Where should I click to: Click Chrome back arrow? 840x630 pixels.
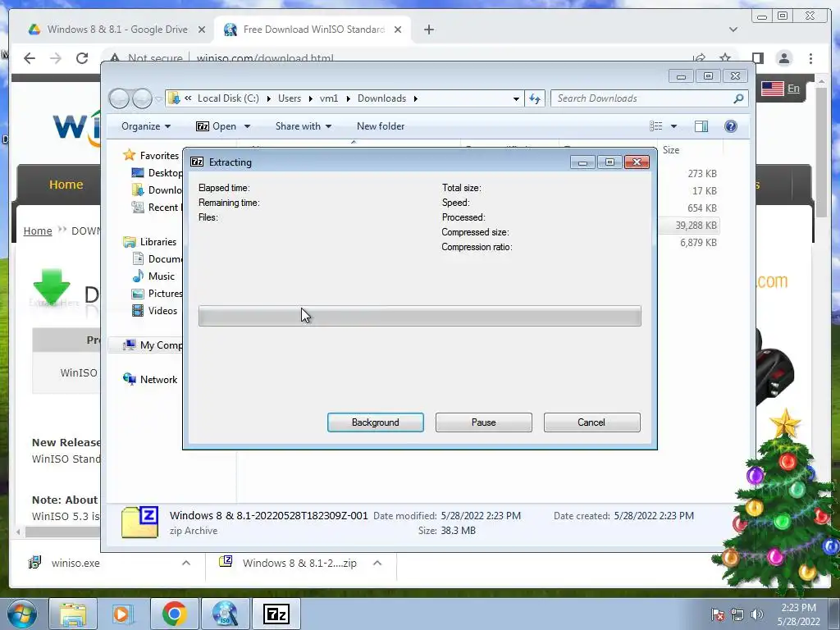click(30, 58)
